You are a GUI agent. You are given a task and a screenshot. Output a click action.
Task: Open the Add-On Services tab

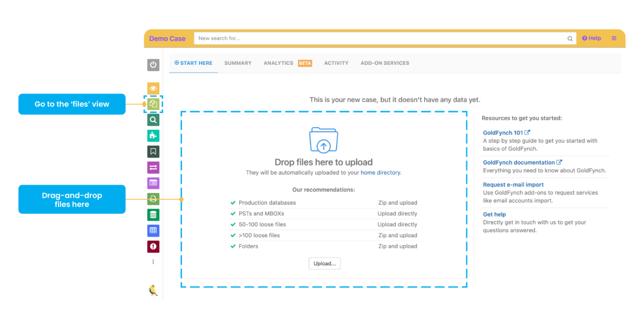[x=385, y=63]
